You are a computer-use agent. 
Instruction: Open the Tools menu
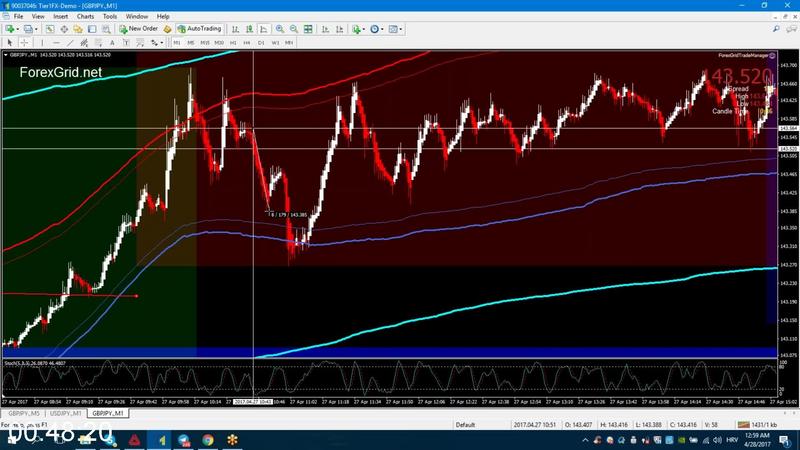pos(110,16)
